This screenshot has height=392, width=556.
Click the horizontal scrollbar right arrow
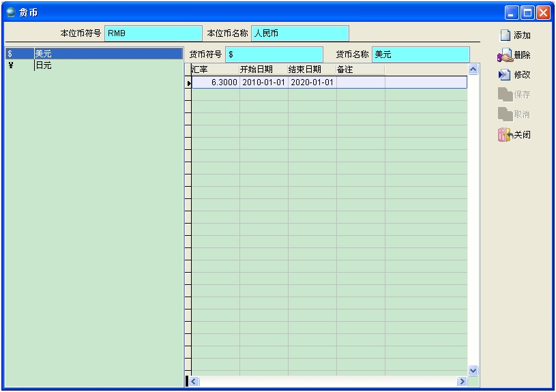click(462, 382)
